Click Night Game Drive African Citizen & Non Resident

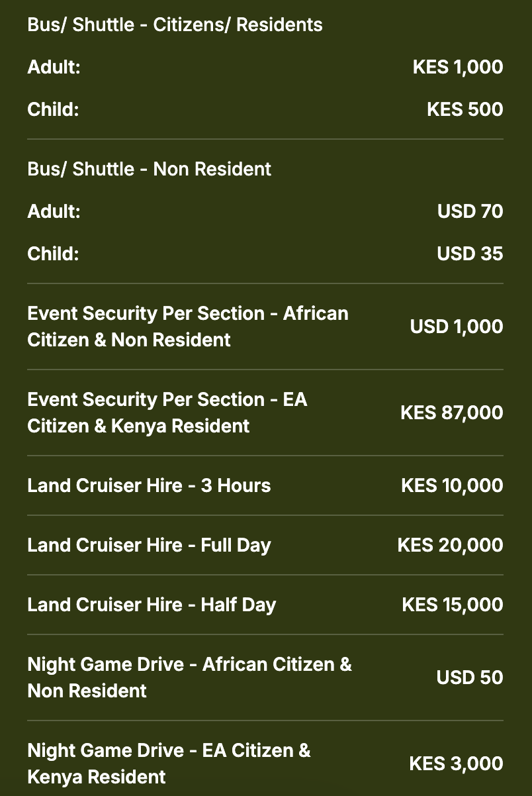pyautogui.click(x=189, y=677)
